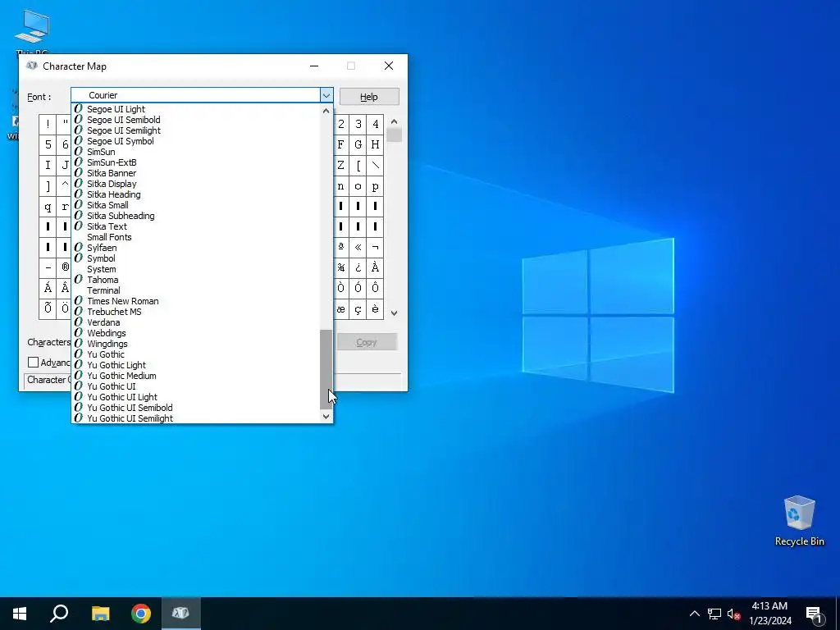Click the Character Map title icon
The width and height of the screenshot is (840, 630).
[x=32, y=66]
